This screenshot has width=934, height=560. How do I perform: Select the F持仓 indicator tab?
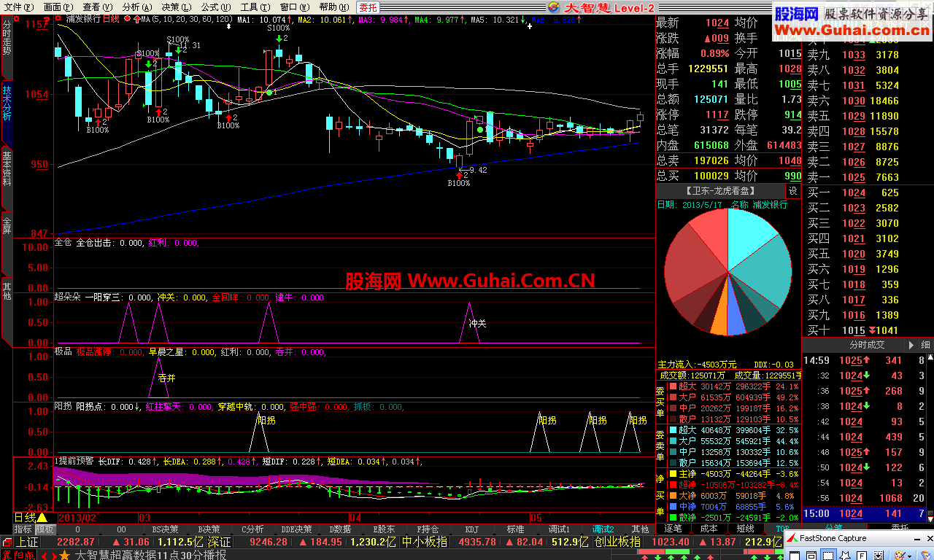tap(428, 529)
